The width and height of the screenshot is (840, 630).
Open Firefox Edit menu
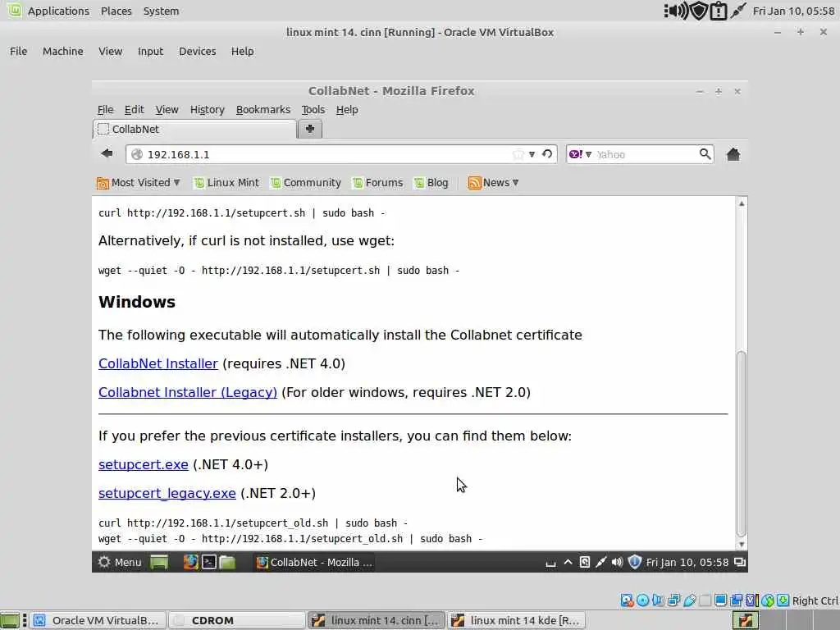134,110
